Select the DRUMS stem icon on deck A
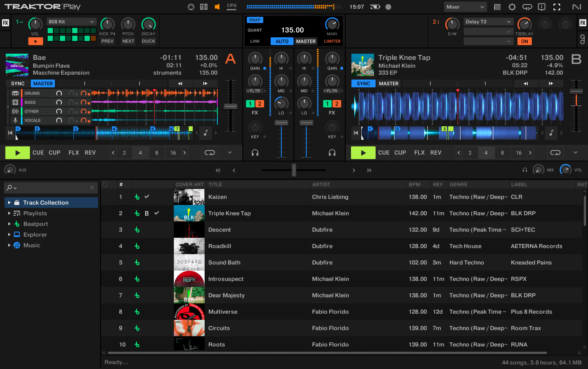Viewport: 588px width, 369px height. click(15, 93)
